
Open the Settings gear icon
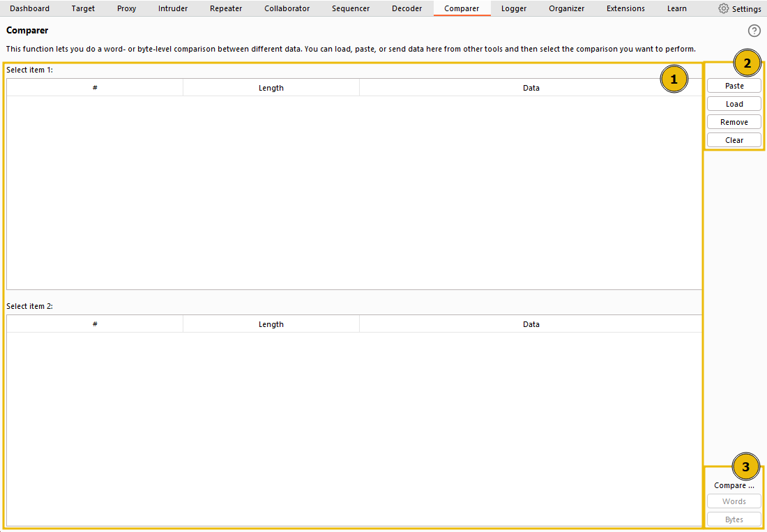[x=724, y=9]
